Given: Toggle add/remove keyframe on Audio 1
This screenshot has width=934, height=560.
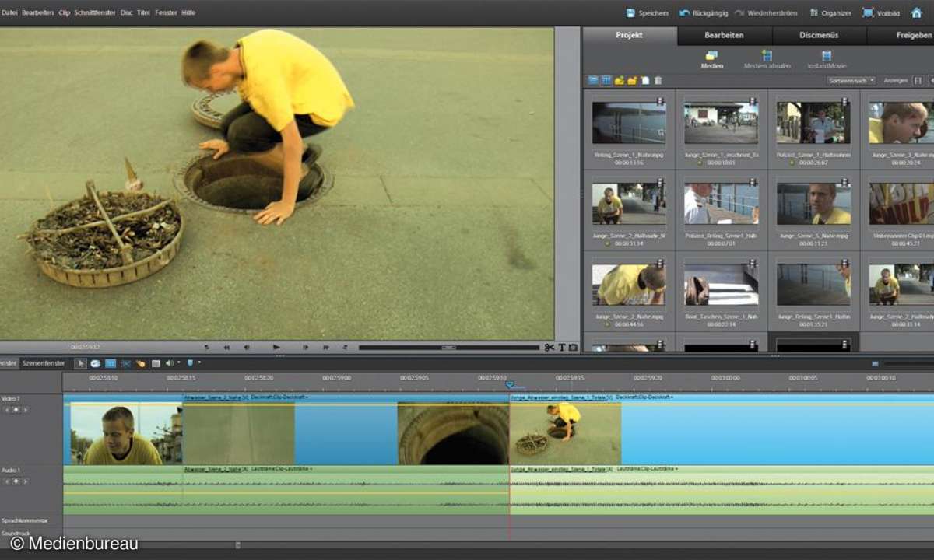Looking at the screenshot, I should [x=16, y=481].
